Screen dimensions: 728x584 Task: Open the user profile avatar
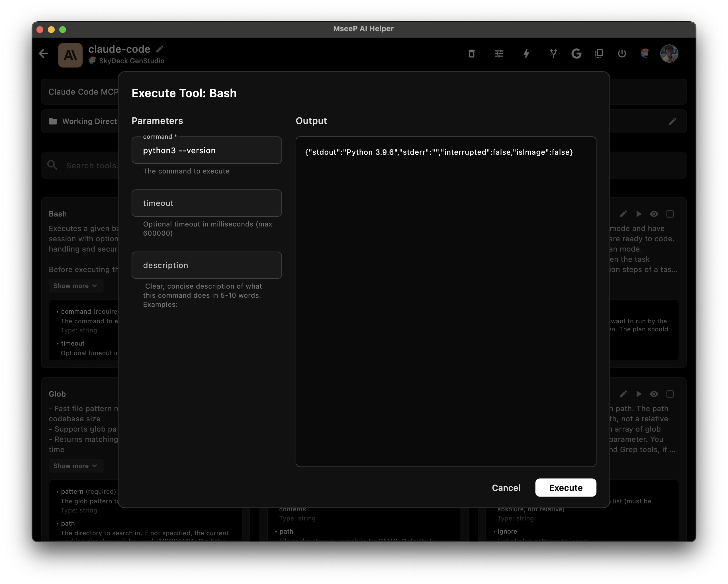tap(669, 53)
